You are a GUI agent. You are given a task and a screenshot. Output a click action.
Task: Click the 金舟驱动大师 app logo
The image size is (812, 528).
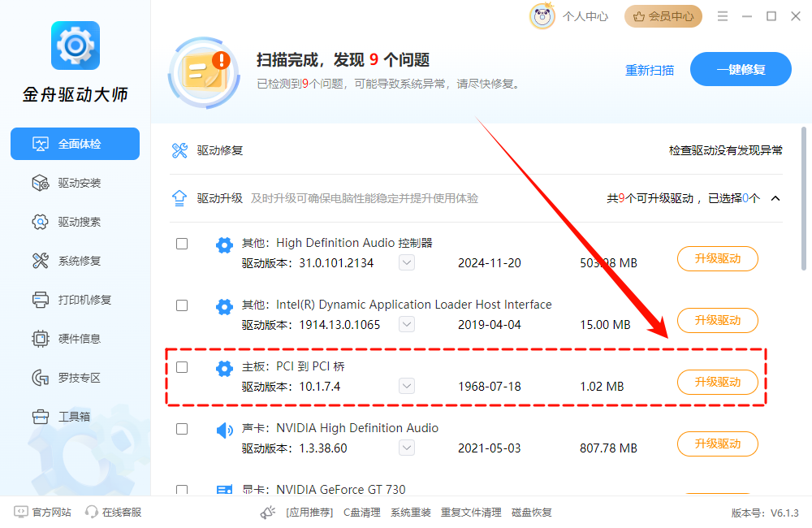tap(76, 45)
